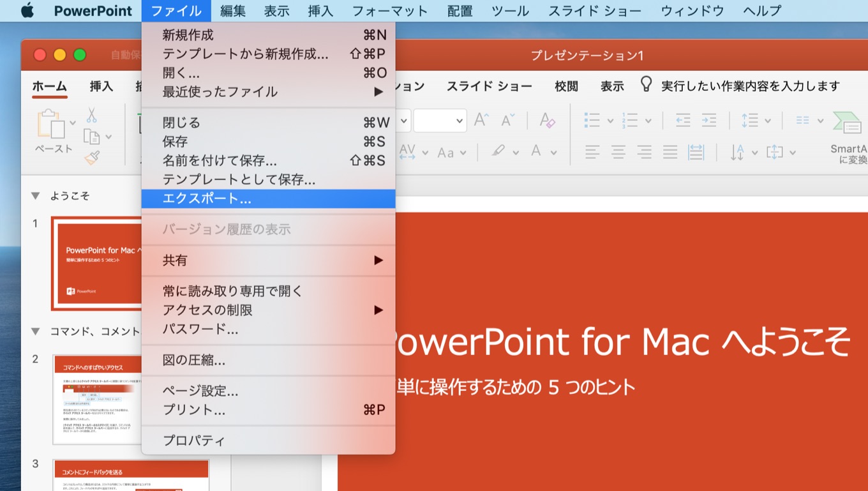Open the font size combo box
This screenshot has width=868, height=491.
440,121
